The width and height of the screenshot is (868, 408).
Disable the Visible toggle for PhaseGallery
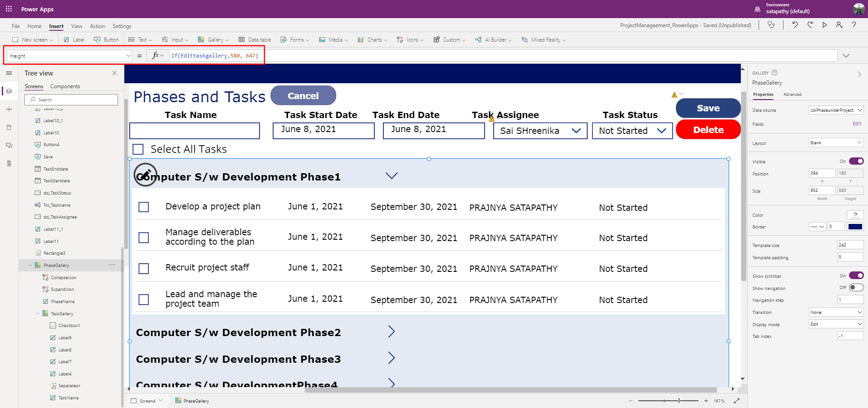pyautogui.click(x=857, y=161)
